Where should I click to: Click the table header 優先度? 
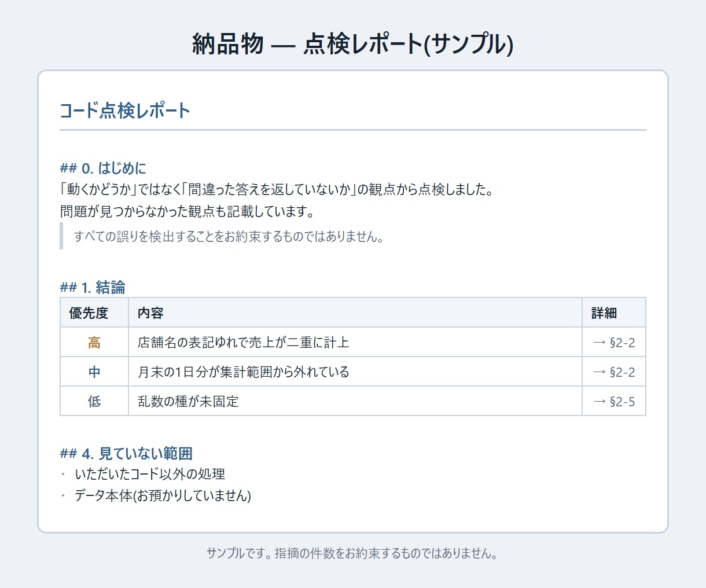(x=94, y=313)
